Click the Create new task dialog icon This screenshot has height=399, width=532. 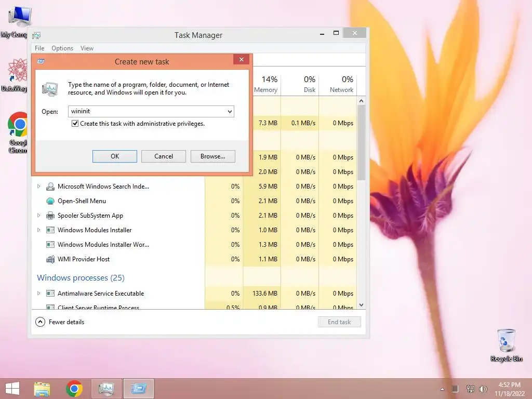[41, 61]
